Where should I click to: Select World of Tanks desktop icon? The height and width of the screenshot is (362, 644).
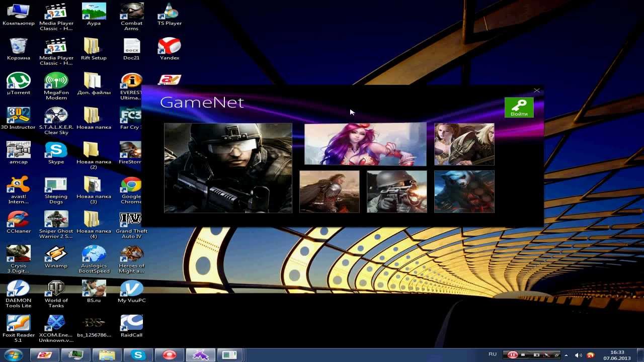[56, 294]
